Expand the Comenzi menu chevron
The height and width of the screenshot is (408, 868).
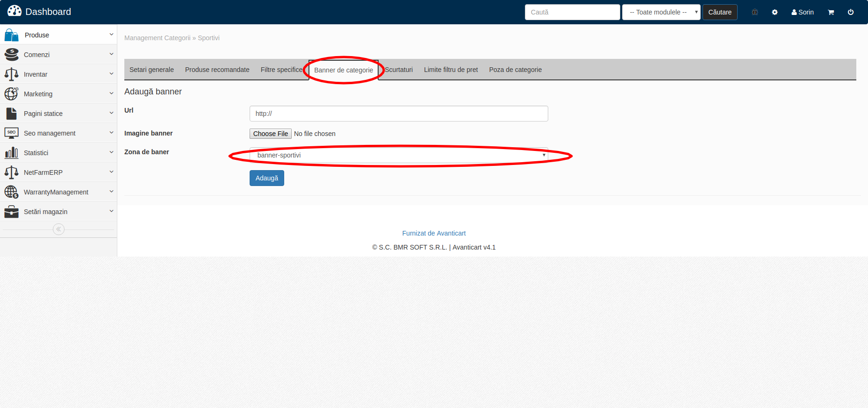click(x=111, y=54)
